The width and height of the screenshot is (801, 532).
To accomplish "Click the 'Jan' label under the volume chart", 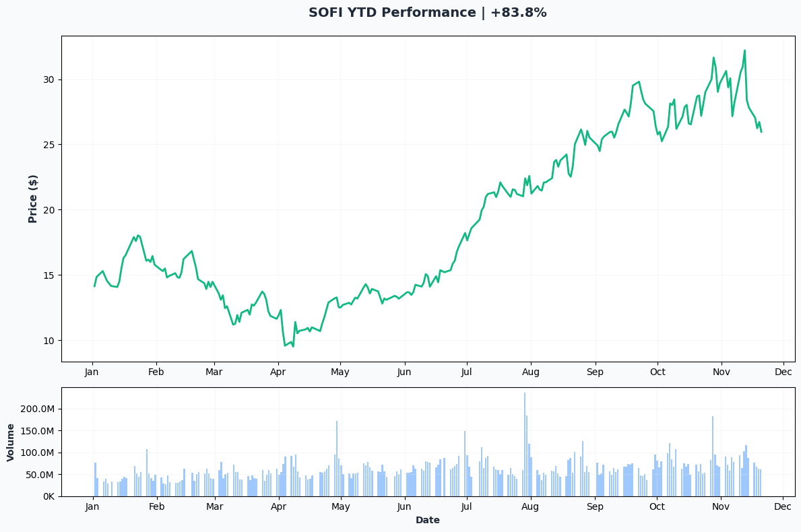I will click(92, 507).
